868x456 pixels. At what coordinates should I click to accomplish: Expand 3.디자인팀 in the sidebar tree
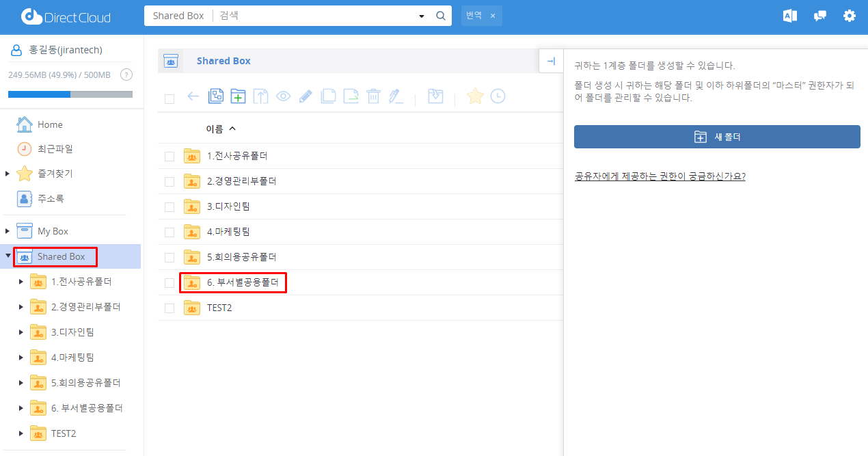pos(21,332)
